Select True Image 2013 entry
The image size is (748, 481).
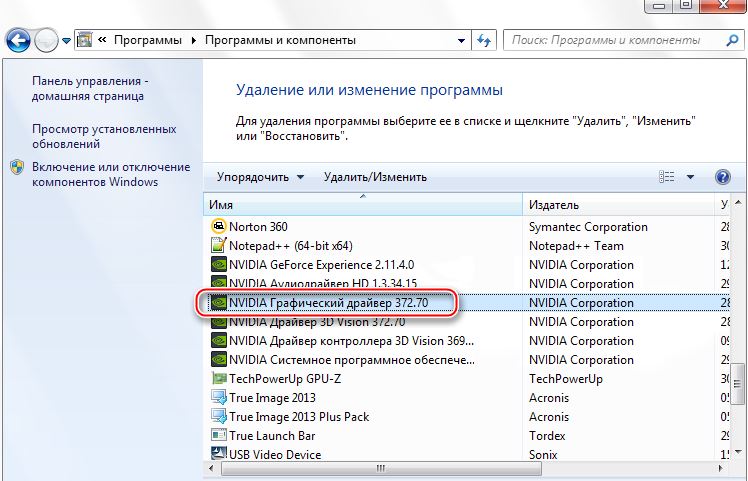point(272,398)
